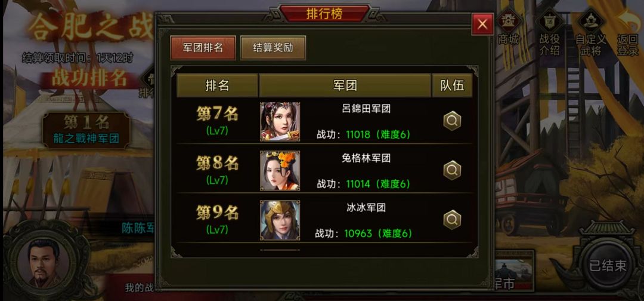Screen dimensions: 644x301
Task: Click the 战功排名 title banner
Action: [x=89, y=79]
